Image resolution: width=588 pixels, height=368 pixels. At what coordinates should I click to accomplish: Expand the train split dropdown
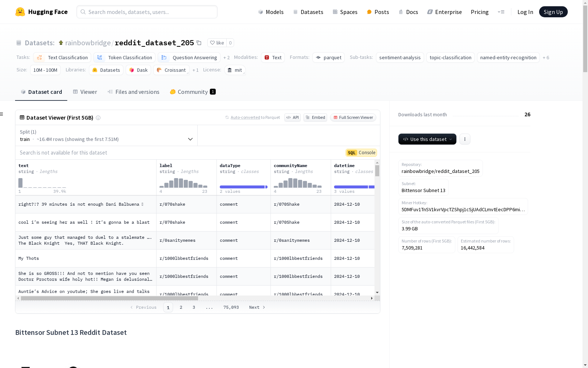[107, 135]
